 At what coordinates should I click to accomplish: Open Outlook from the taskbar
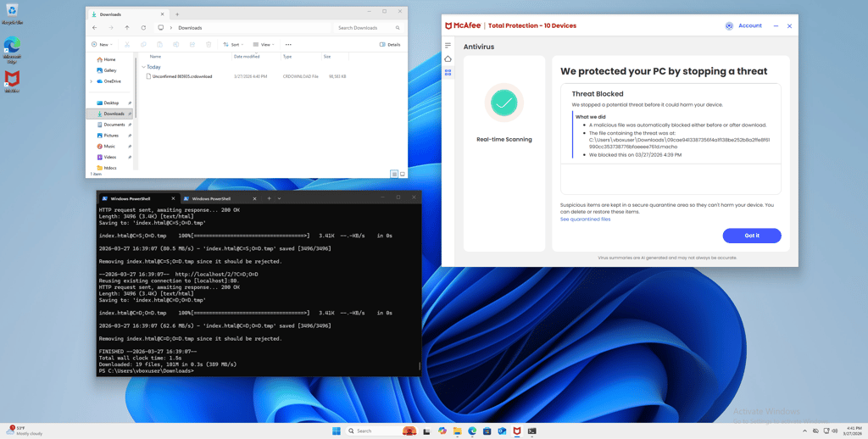point(502,431)
